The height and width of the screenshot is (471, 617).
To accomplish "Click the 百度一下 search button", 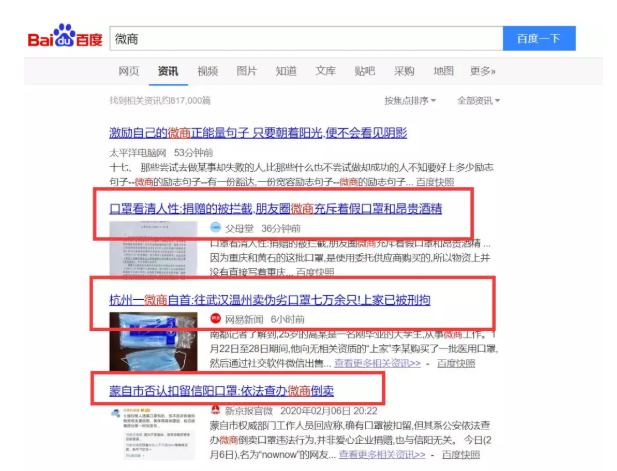I will coord(539,39).
